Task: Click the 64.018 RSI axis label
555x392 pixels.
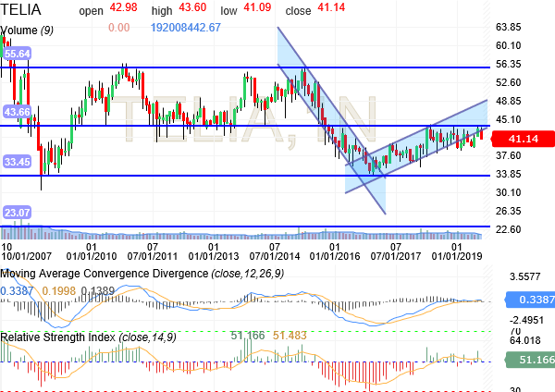Action: pos(524,341)
